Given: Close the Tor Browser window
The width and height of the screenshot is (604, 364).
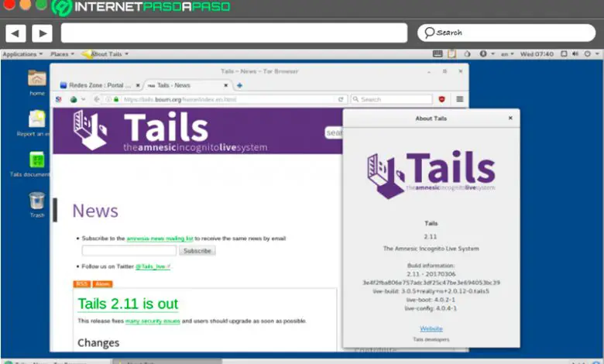Looking at the screenshot, I should [460, 71].
